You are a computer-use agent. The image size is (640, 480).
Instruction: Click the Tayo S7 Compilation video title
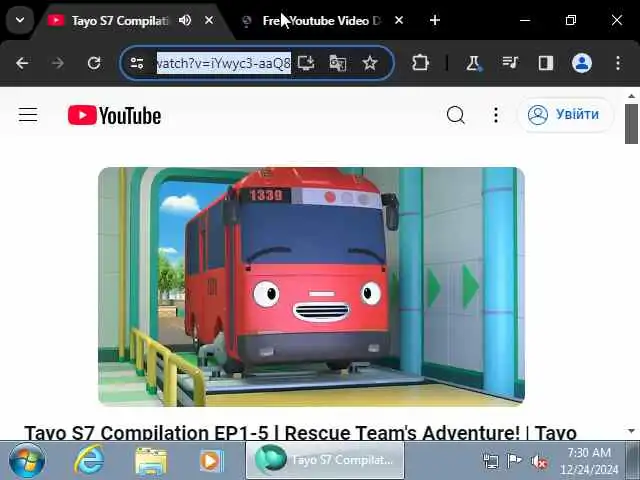tap(300, 432)
